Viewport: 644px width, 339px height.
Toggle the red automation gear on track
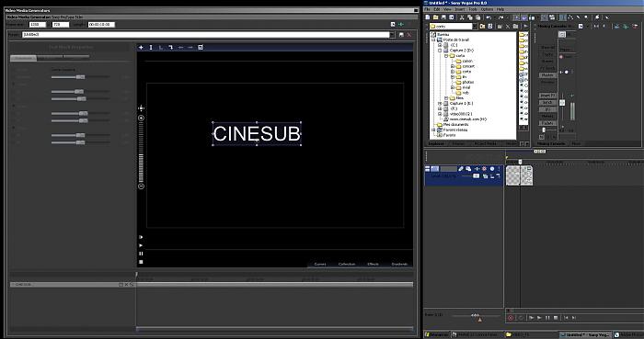tap(484, 168)
